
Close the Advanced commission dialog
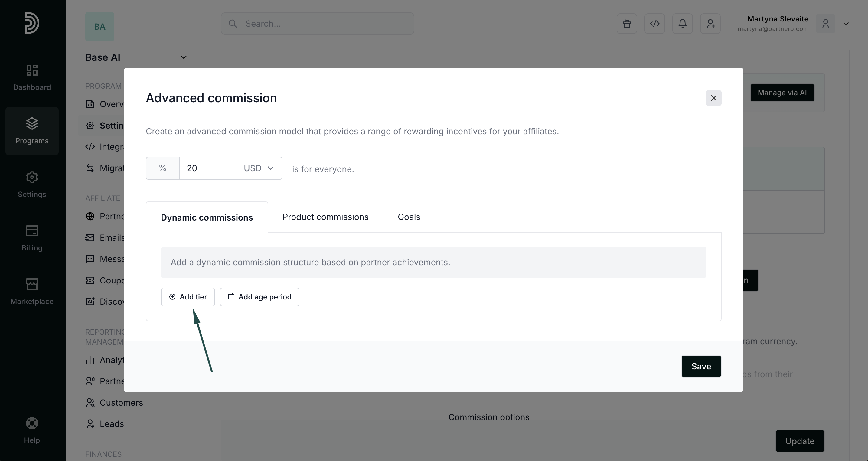coord(713,98)
